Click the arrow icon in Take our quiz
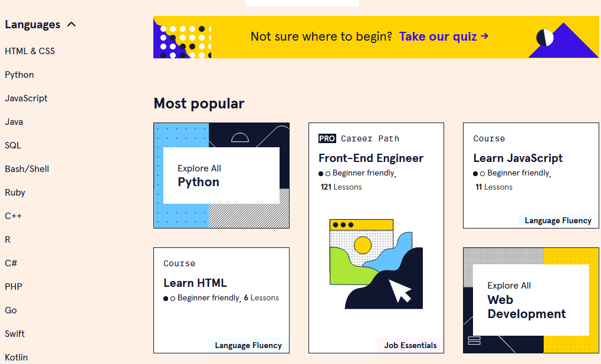Screen dimensions: 601x364 [x=485, y=37]
